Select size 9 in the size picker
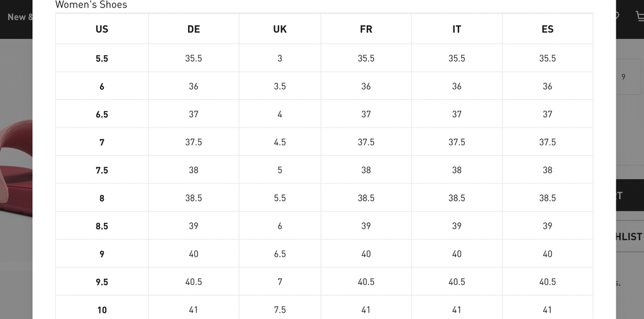The height and width of the screenshot is (319, 644). click(624, 77)
